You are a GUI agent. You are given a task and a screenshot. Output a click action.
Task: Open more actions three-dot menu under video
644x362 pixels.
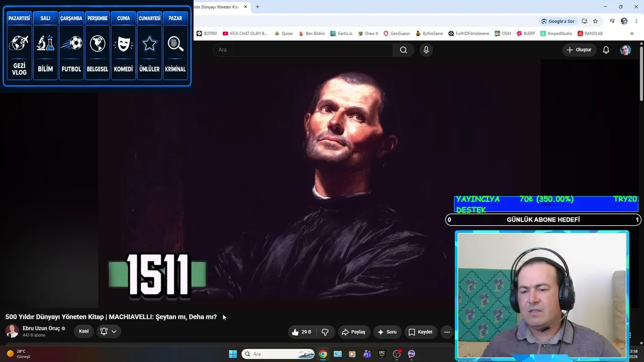coord(447,332)
